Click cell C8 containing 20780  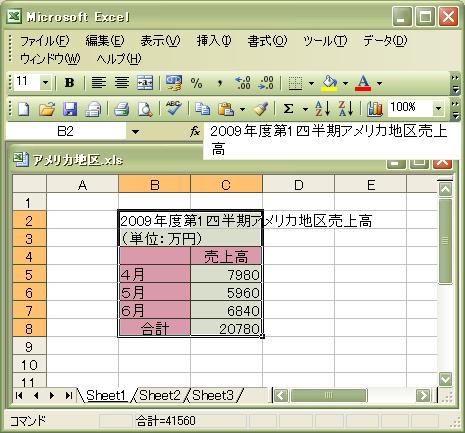[x=226, y=328]
